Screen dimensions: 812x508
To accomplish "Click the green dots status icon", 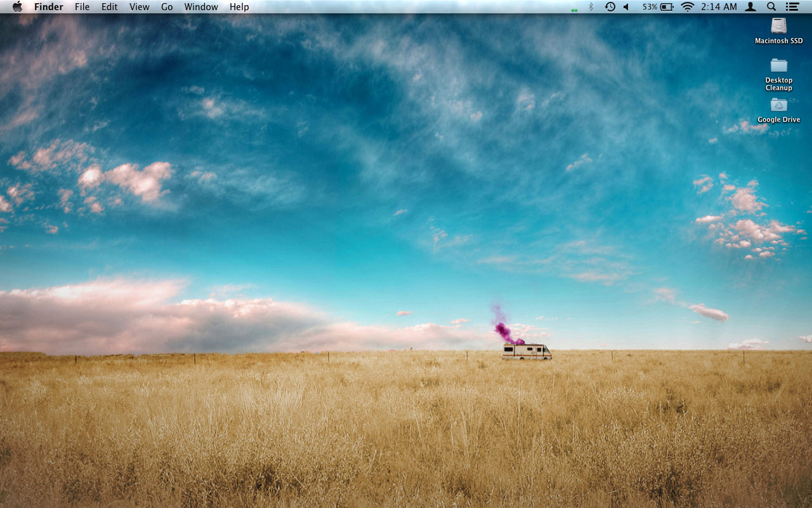I will [574, 10].
